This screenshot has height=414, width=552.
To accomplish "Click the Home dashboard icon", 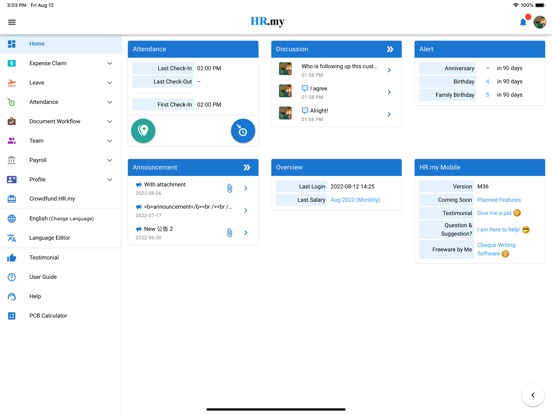I will (x=12, y=44).
